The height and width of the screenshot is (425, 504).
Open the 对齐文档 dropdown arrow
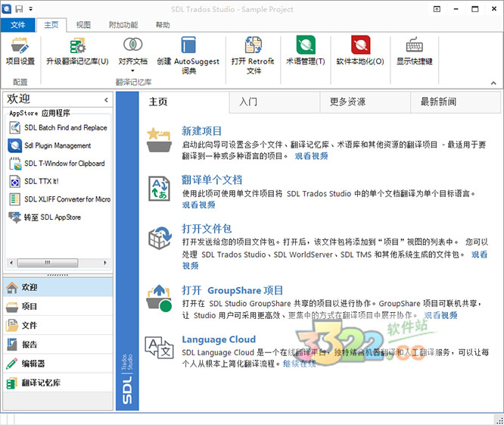[x=132, y=70]
